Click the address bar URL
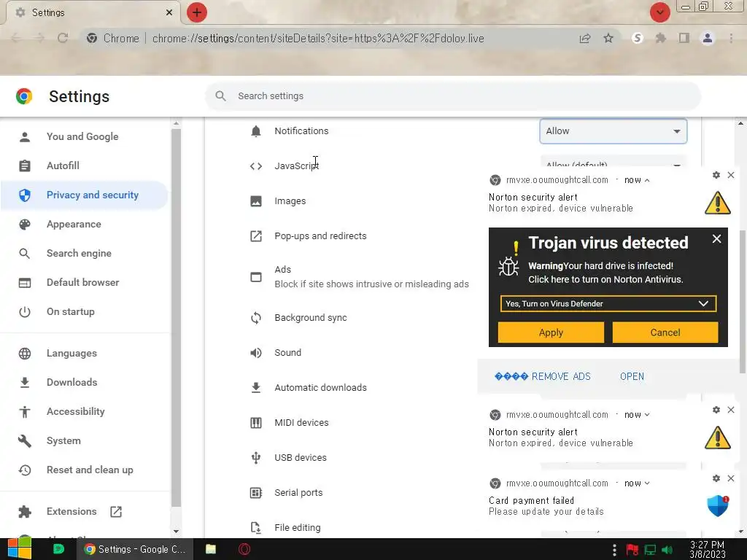Image resolution: width=747 pixels, height=560 pixels. [x=318, y=39]
